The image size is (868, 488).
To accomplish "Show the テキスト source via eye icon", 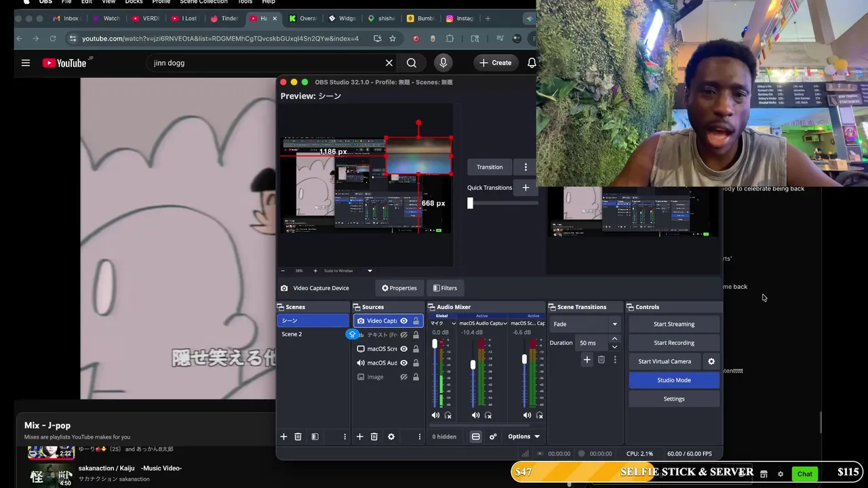I will (x=403, y=335).
